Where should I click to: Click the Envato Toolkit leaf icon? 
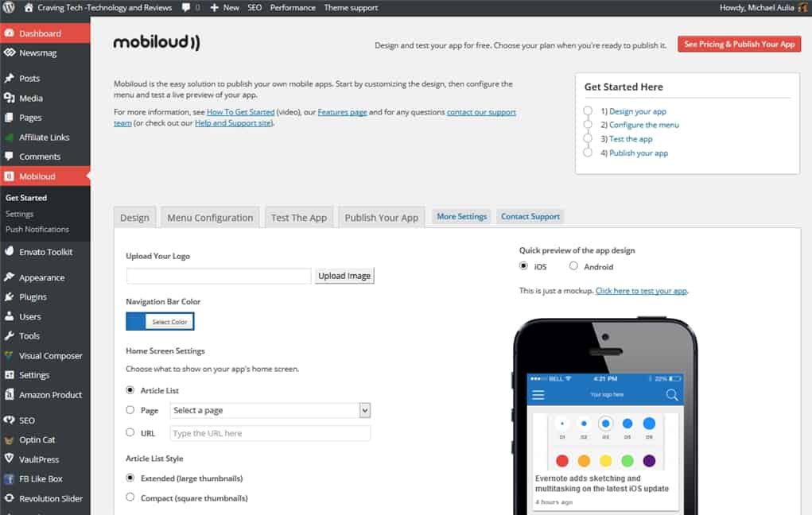tap(9, 252)
